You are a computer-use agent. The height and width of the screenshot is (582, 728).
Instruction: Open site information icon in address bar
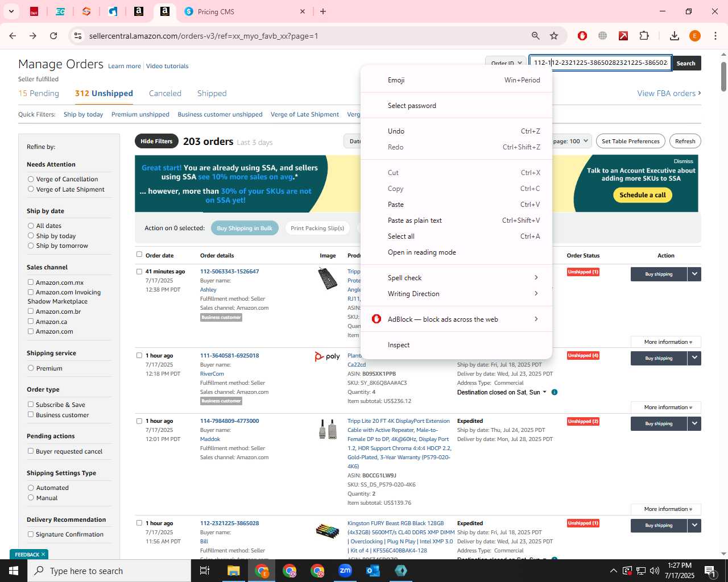77,36
